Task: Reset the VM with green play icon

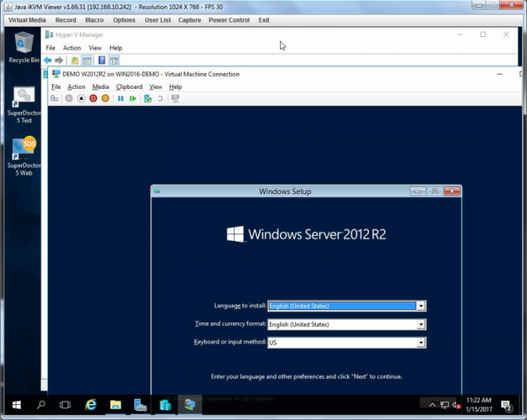Action: coord(133,99)
